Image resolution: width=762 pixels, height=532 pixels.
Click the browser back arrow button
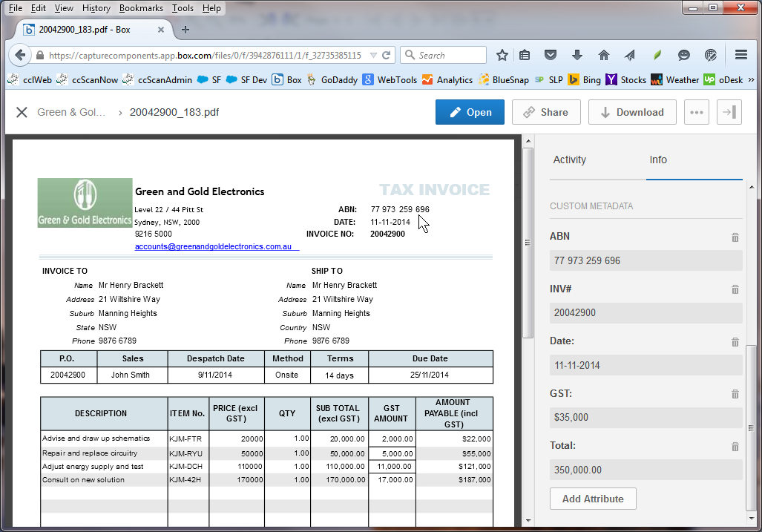20,55
